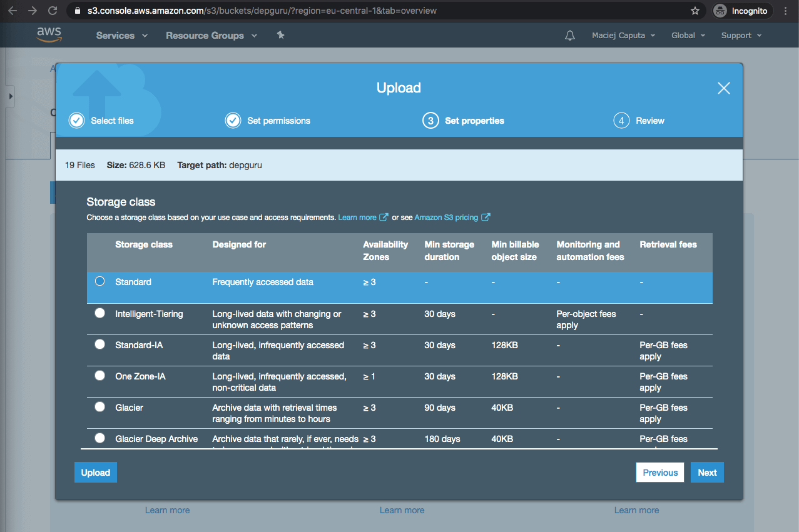Open the notifications bell icon

pos(569,36)
